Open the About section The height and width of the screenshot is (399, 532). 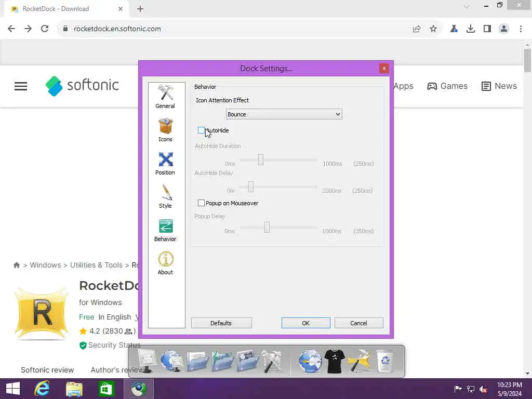(x=165, y=263)
